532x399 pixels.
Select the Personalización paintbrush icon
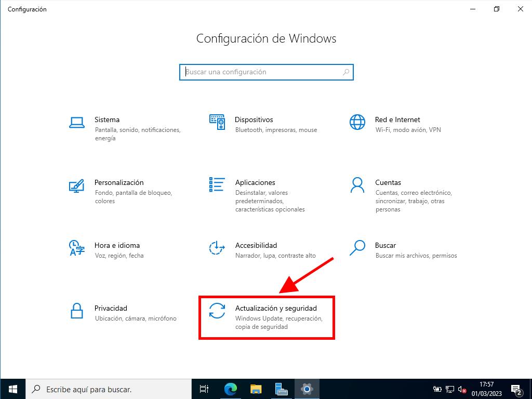pos(77,185)
